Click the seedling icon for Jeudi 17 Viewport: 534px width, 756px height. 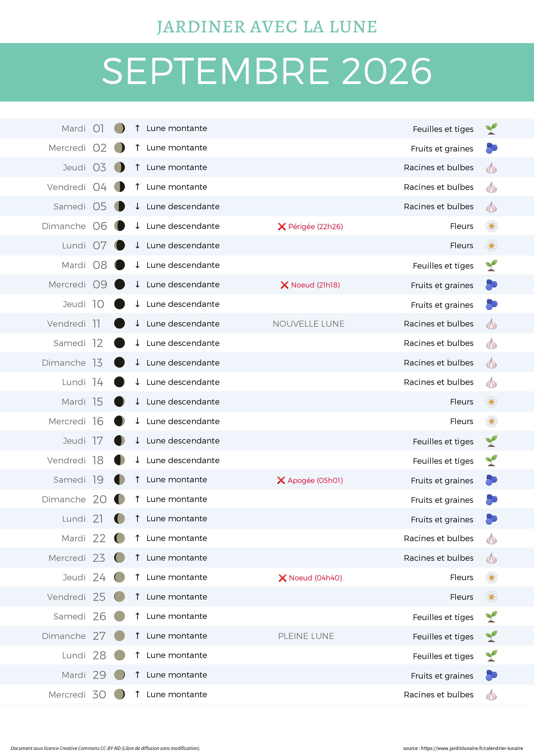coord(491,441)
